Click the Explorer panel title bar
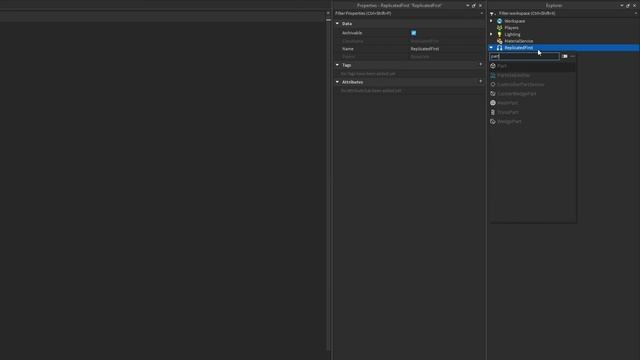 click(x=554, y=5)
